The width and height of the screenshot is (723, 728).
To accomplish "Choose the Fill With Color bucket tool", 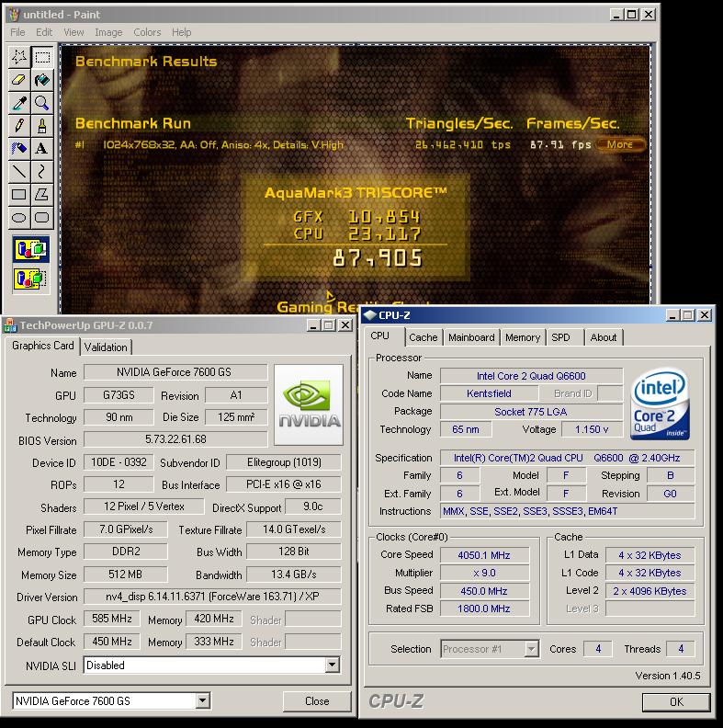I will (42, 80).
